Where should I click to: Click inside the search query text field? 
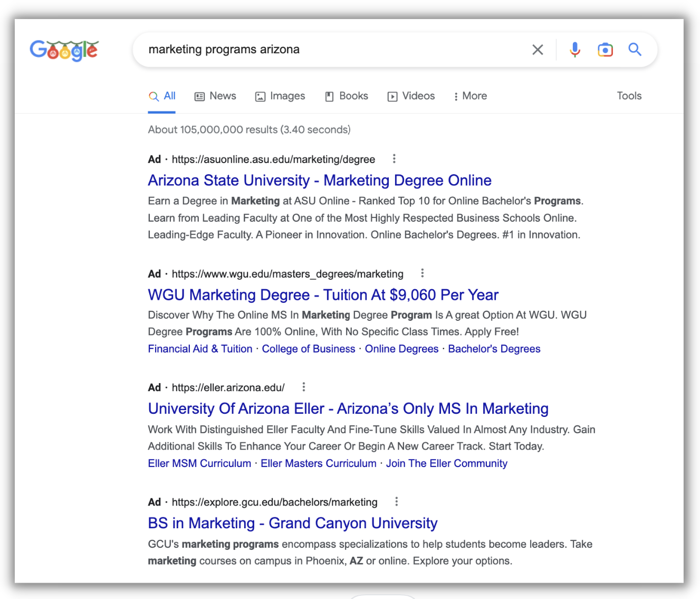pyautogui.click(x=327, y=50)
